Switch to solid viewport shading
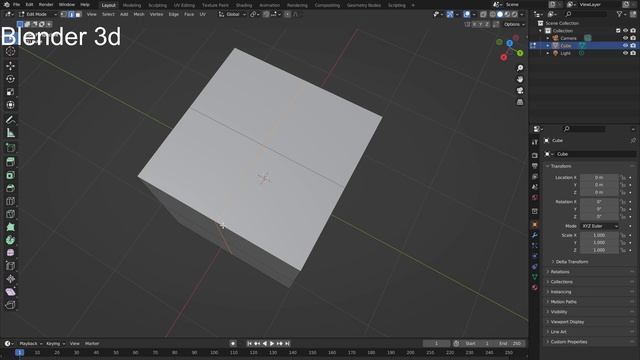 point(500,14)
